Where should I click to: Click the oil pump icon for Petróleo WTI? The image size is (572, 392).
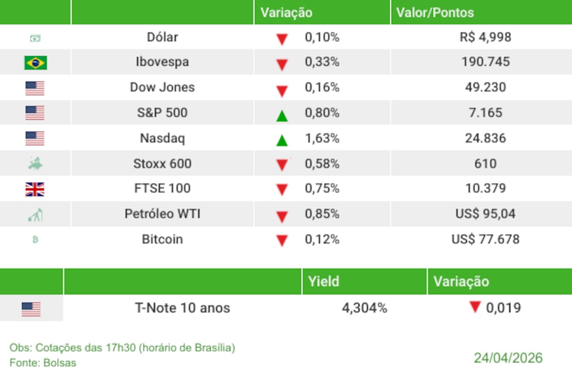point(35,215)
